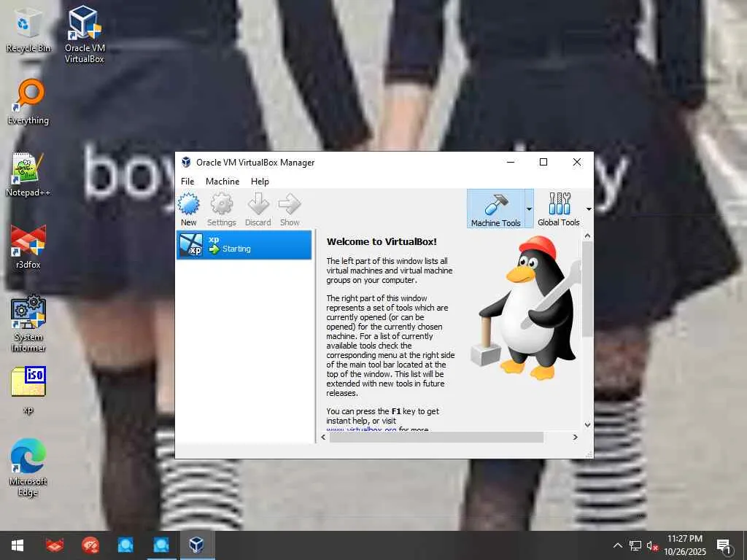Screen dimensions: 747x560
Task: Open the File menu
Action: point(187,182)
